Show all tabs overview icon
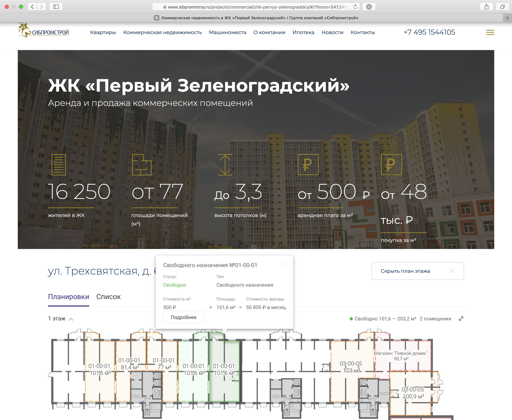 tap(503, 7)
